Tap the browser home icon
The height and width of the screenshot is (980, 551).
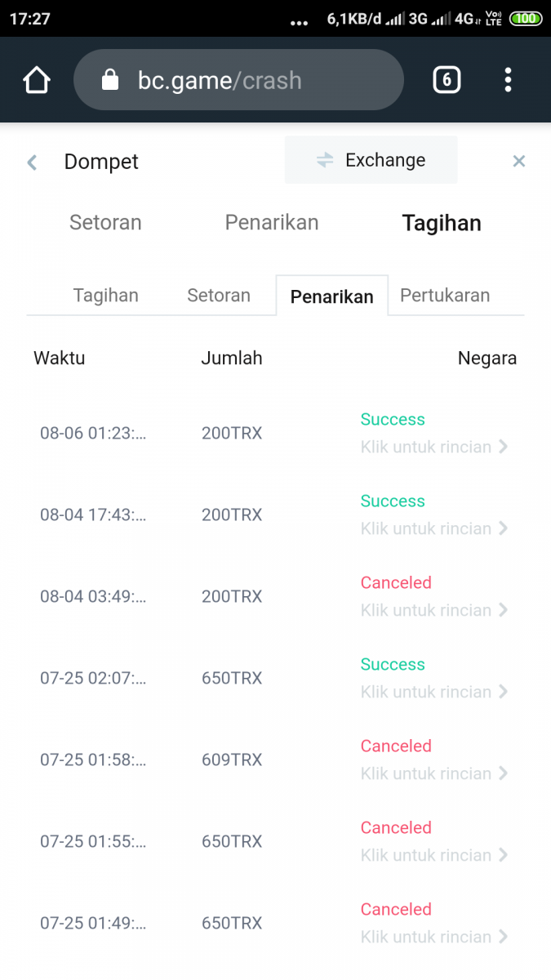37,80
